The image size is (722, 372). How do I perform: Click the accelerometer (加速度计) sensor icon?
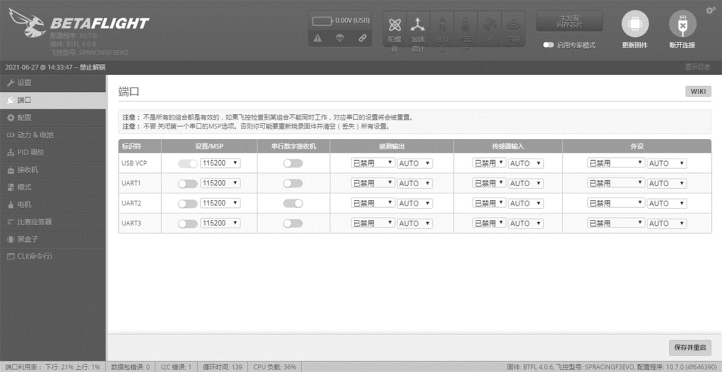click(418, 24)
